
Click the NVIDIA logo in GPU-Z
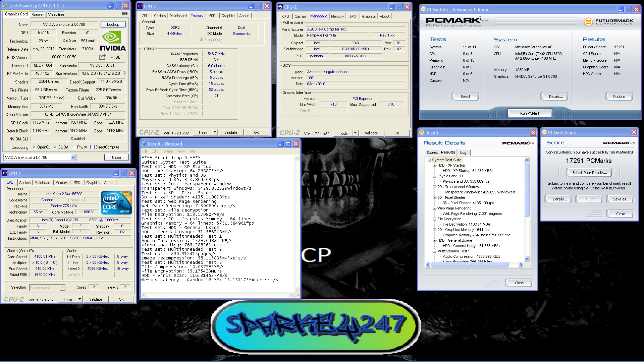[113, 41]
